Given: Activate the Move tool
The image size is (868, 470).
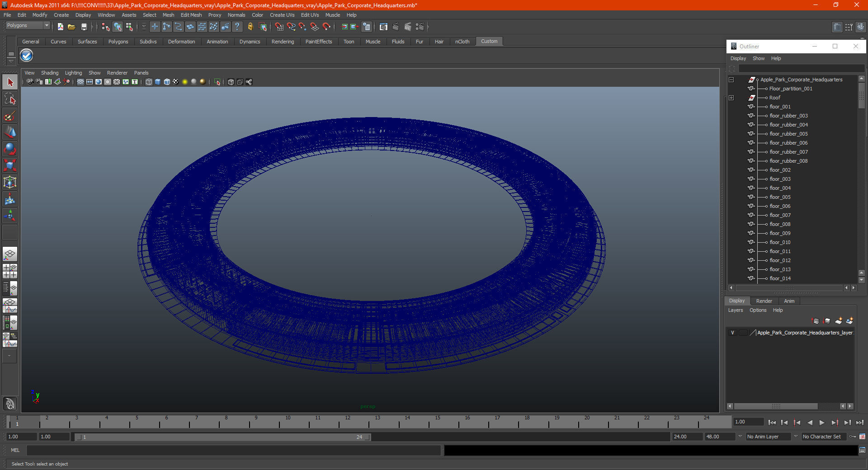Looking at the screenshot, I should click(x=10, y=132).
